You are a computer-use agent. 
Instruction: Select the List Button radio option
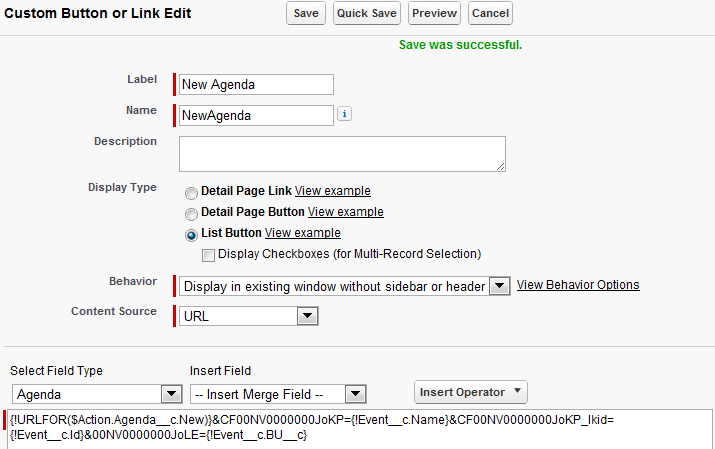tap(191, 235)
